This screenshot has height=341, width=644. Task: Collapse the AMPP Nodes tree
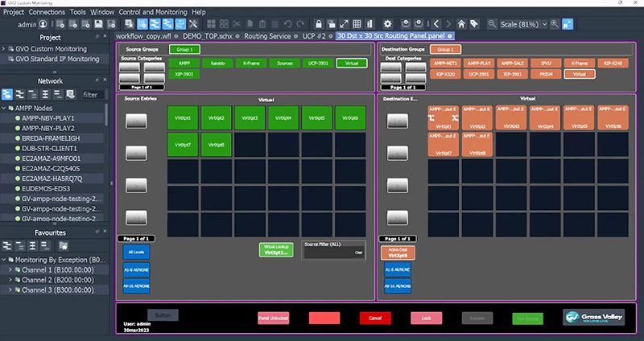7,108
